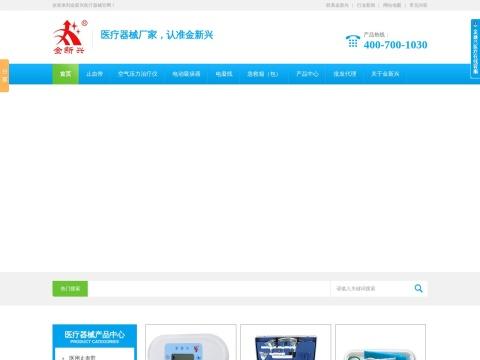Viewport: 480px width, 360px height.
Task: Open the blue online-consultation side tab
Action: [475, 49]
